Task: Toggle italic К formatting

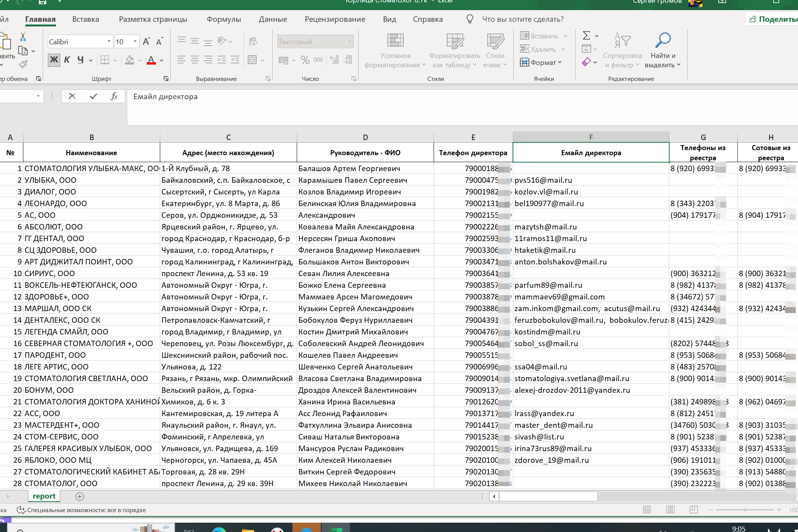Action: 67,60
